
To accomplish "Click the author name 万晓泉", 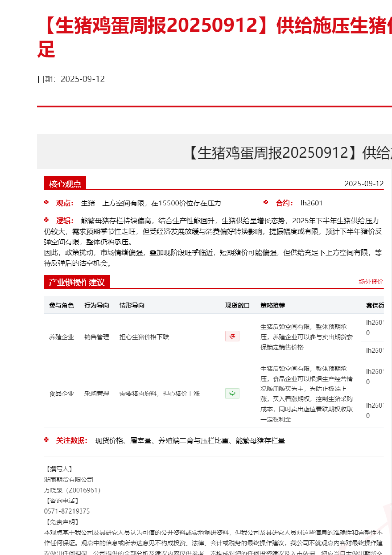I will point(53,490).
